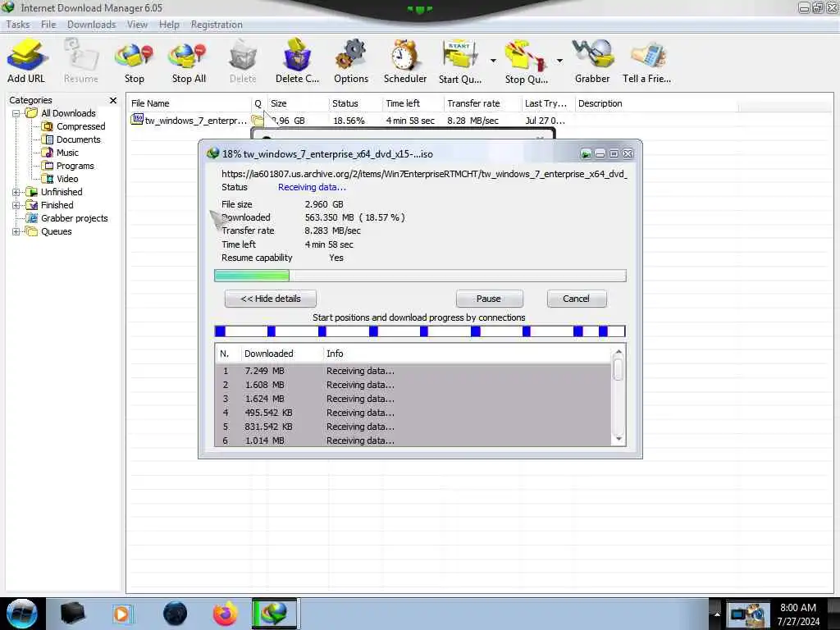Select Grabber projects in categories tree

[67, 218]
